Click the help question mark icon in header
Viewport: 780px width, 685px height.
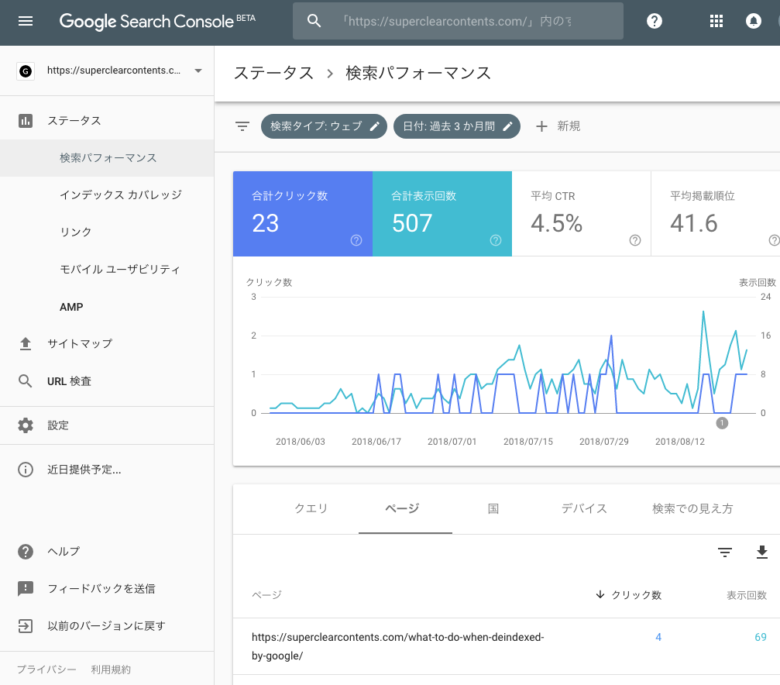click(x=654, y=21)
